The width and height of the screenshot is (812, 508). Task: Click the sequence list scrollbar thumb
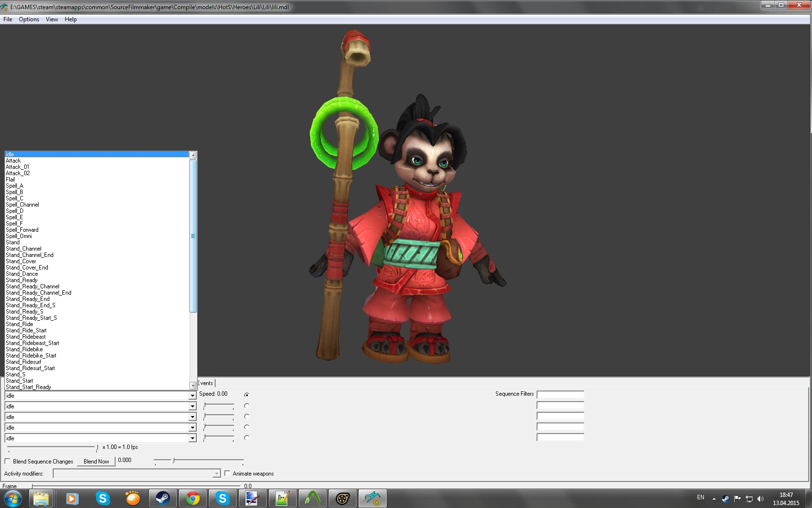coord(193,236)
